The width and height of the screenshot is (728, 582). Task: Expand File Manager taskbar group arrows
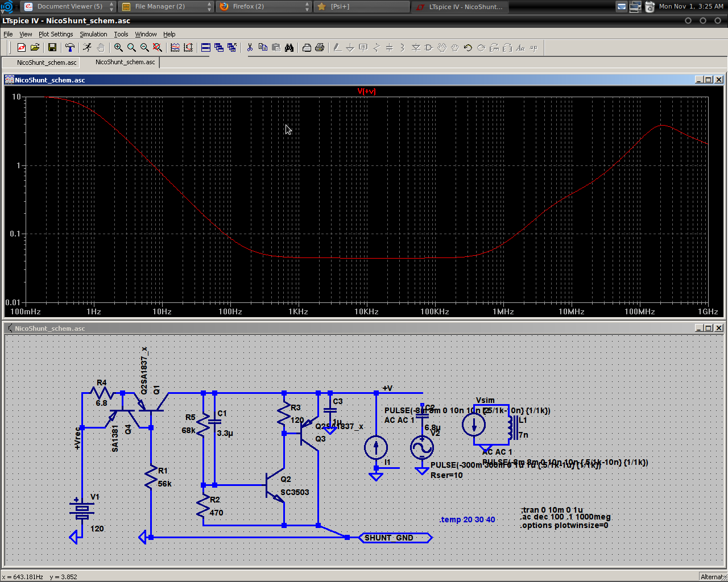point(209,6)
